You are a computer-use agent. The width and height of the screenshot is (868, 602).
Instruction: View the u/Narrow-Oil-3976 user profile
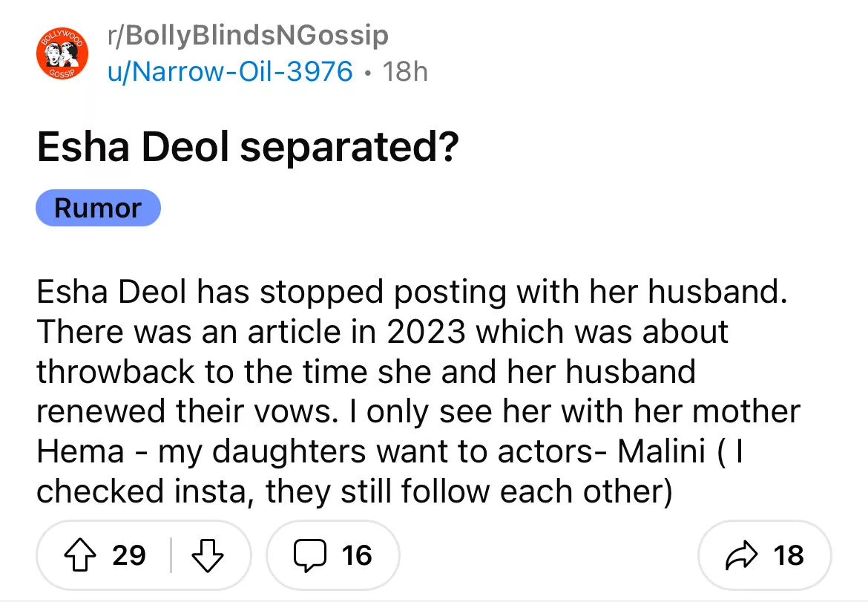230,71
